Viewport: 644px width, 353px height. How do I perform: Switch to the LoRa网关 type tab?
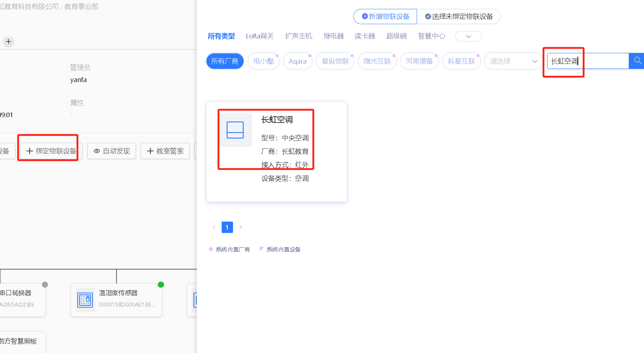pos(260,36)
